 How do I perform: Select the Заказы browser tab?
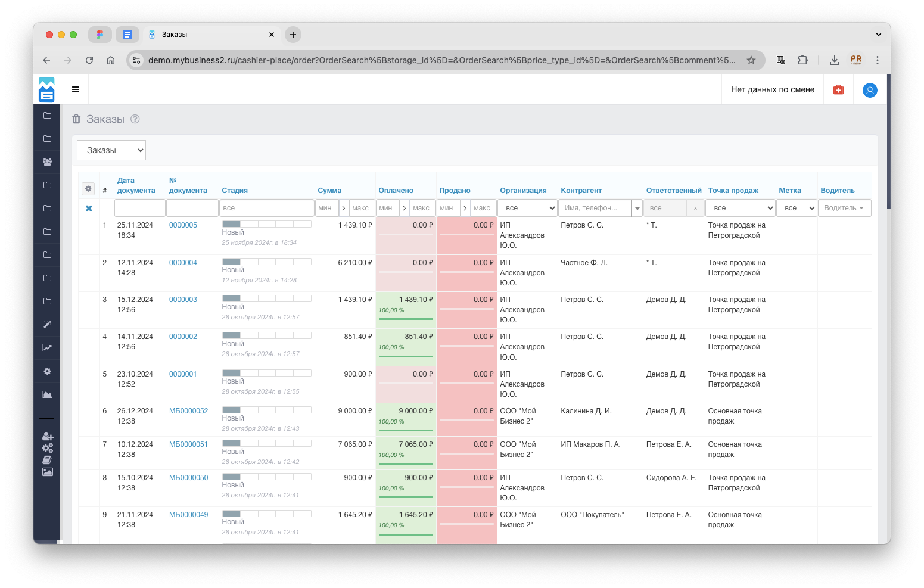click(211, 35)
